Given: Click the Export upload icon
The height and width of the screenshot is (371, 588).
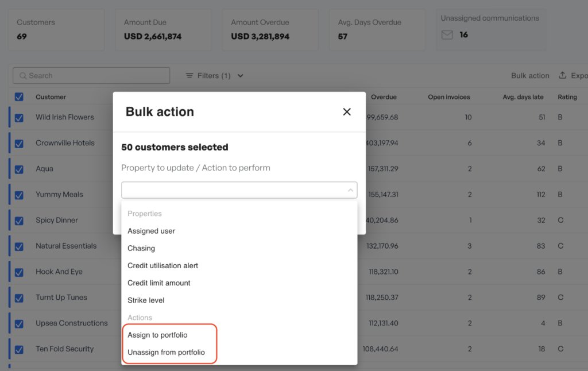Looking at the screenshot, I should pyautogui.click(x=562, y=75).
